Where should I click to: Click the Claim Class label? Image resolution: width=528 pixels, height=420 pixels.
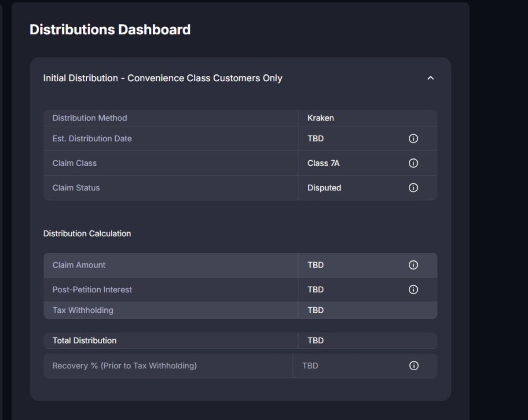74,163
